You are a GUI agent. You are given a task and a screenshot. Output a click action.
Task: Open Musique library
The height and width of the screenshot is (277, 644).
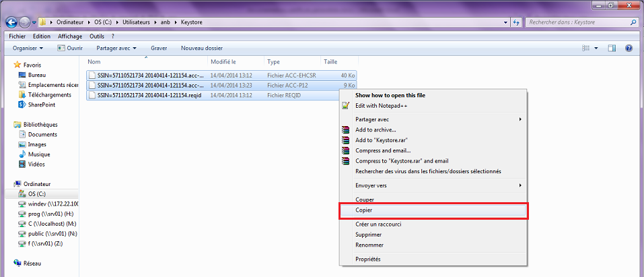click(x=34, y=154)
